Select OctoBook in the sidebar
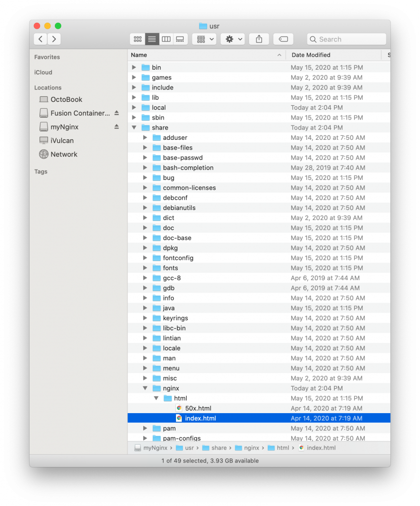 pyautogui.click(x=66, y=99)
